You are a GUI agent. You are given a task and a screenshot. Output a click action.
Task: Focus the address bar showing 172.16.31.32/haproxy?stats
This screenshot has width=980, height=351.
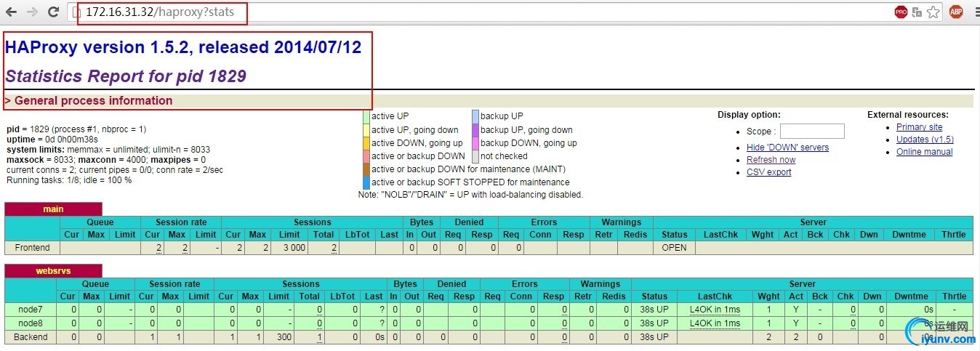tap(480, 12)
